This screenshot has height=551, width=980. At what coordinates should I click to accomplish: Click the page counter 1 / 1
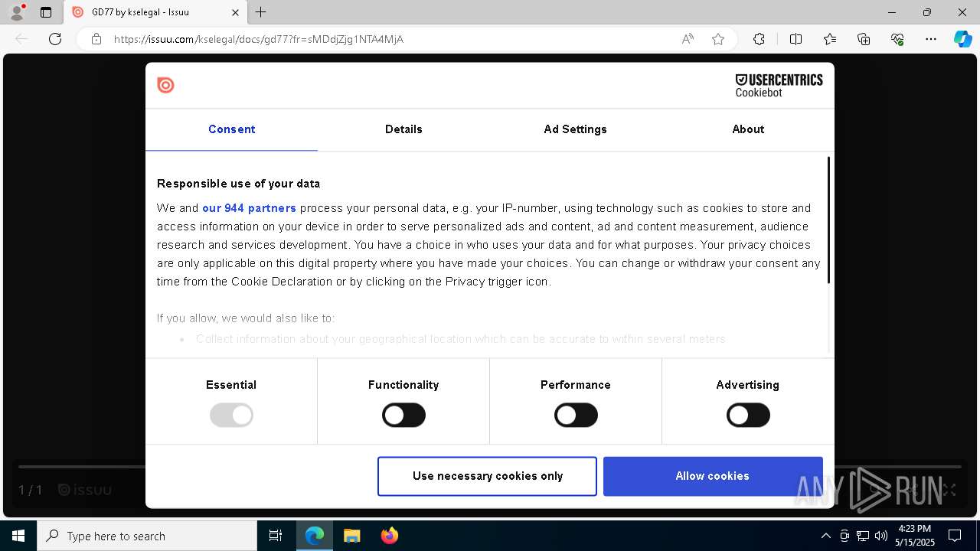click(31, 490)
